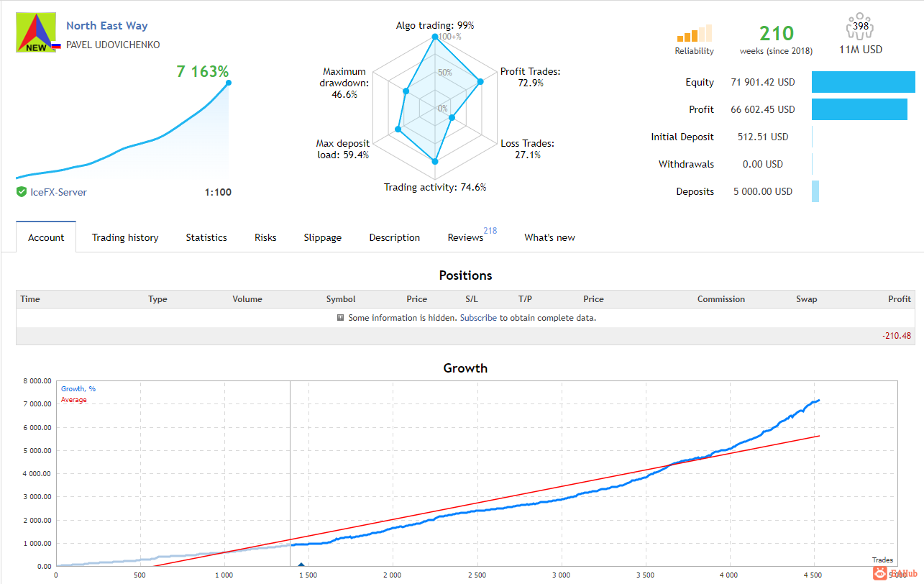Click the Trading activity 74.6% radar label
The width and height of the screenshot is (924, 584).
coord(435,187)
